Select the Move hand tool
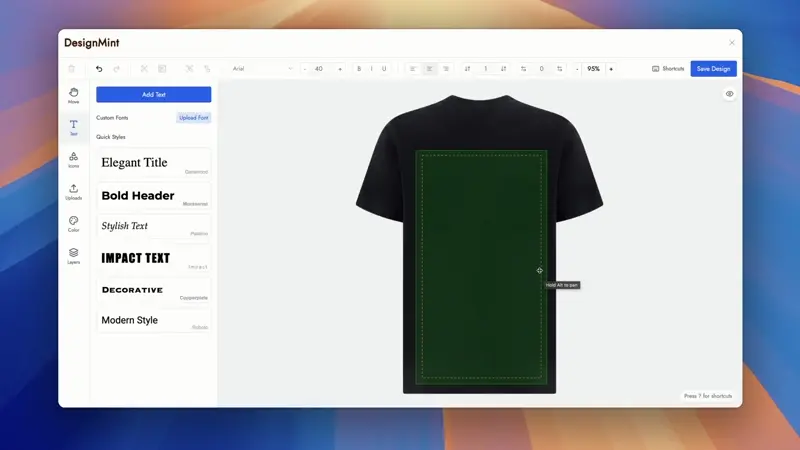The image size is (800, 450). click(x=73, y=95)
